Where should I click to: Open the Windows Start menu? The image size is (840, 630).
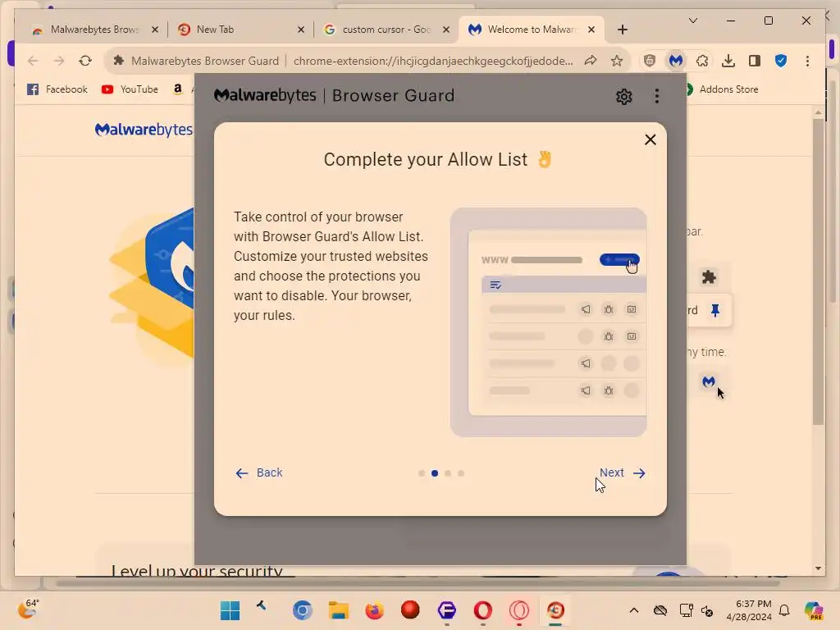click(x=231, y=610)
